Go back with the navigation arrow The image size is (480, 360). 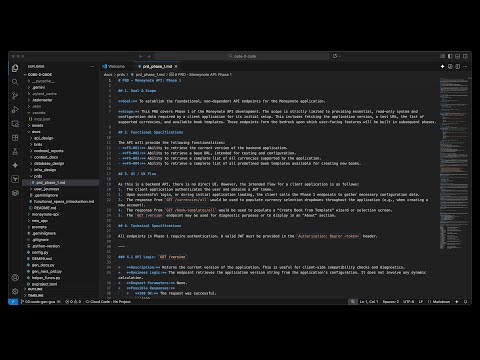pyautogui.click(x=141, y=56)
